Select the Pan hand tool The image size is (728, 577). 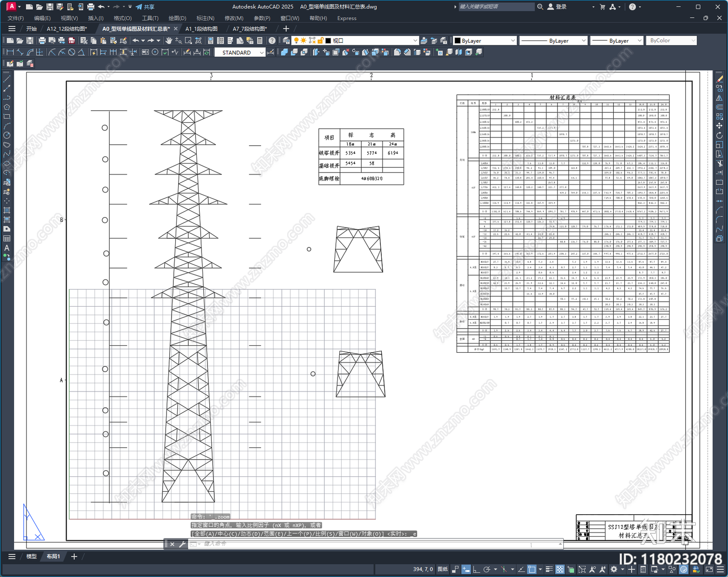[x=169, y=40]
